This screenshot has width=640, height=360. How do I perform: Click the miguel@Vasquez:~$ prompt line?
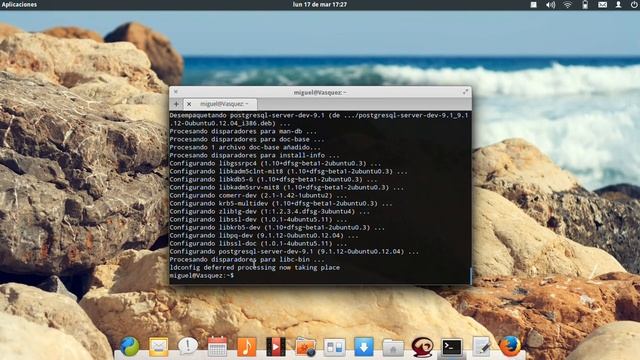pos(202,276)
